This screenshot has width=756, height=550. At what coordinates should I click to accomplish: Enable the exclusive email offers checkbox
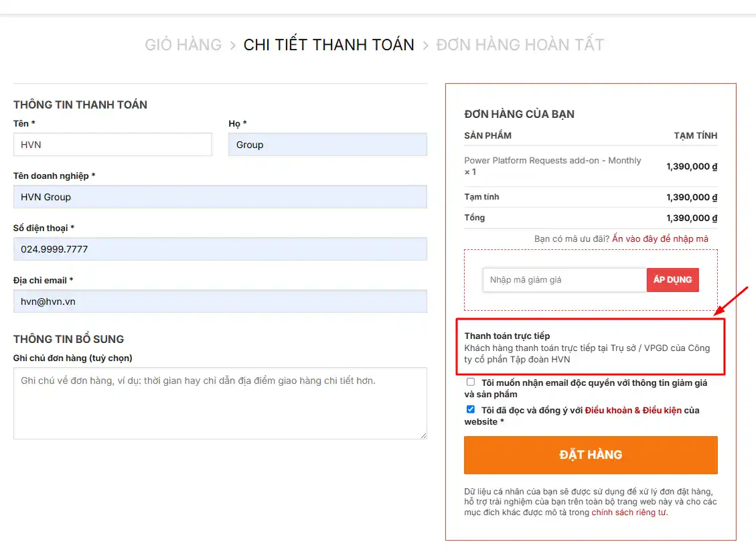click(x=471, y=383)
